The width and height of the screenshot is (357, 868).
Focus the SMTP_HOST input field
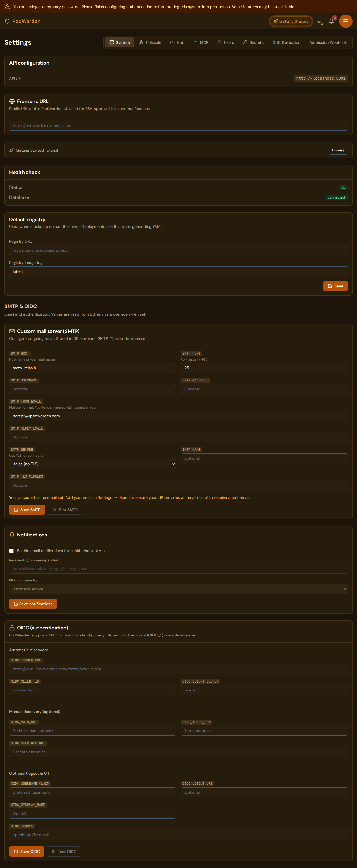(93, 368)
